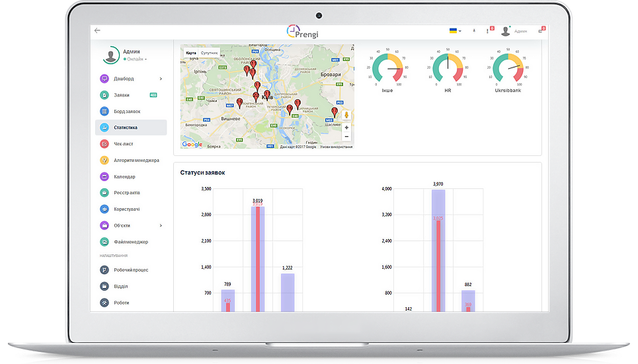Screen dimensions: 638x364
Task: Open the Календар sidebar icon
Action: [x=104, y=176]
